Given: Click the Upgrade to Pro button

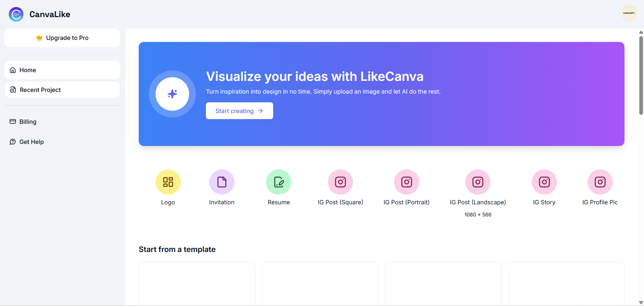Looking at the screenshot, I should (x=62, y=38).
